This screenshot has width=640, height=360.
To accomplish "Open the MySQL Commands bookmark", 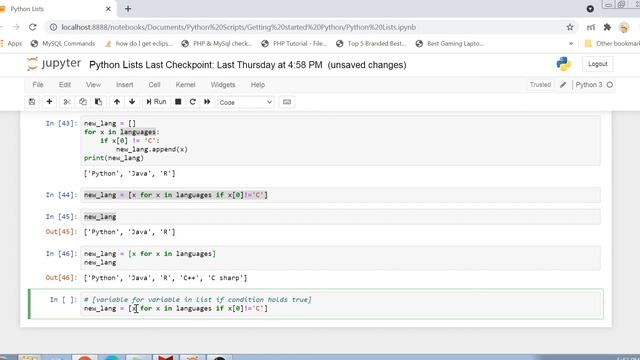I will pos(63,43).
